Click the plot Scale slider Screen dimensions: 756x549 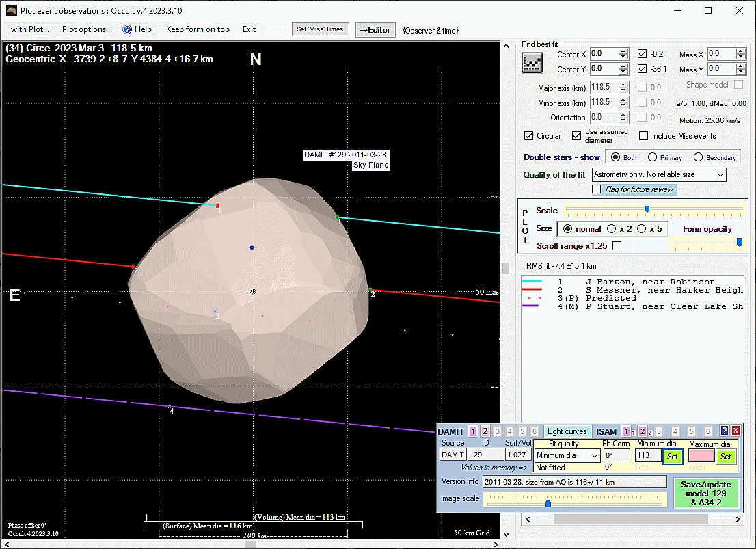click(x=647, y=209)
